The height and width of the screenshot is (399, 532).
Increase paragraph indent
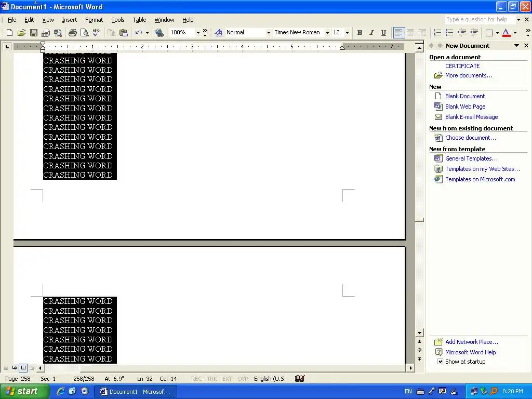coord(474,33)
